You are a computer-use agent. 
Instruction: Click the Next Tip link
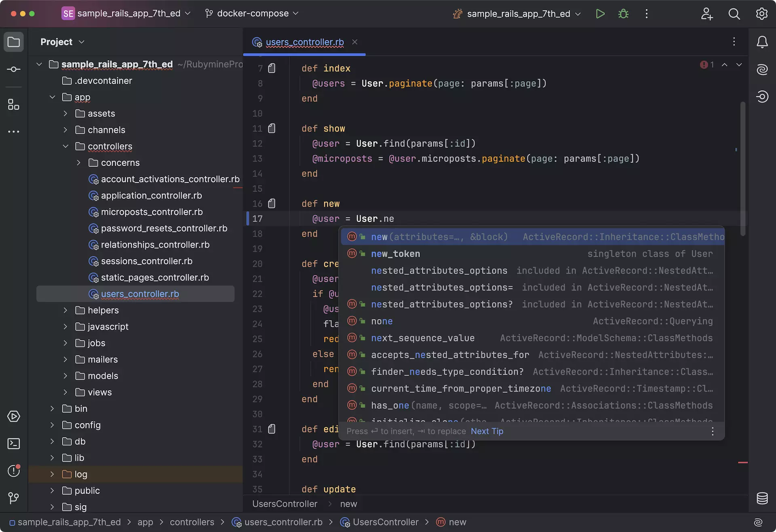coord(487,431)
